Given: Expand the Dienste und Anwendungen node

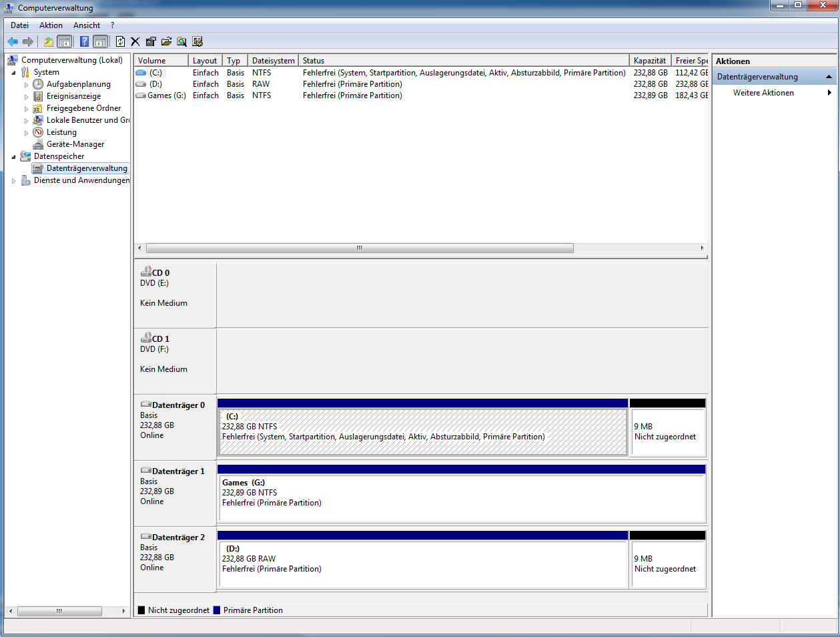Looking at the screenshot, I should 13,181.
